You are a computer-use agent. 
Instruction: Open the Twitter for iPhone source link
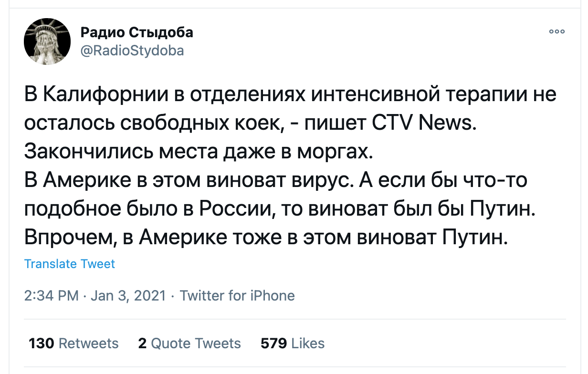[x=237, y=296]
